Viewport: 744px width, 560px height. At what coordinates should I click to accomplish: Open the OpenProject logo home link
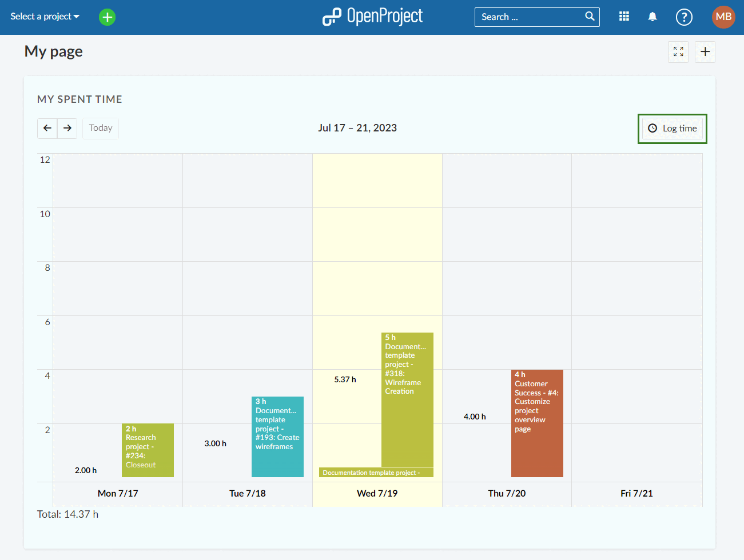tap(372, 17)
